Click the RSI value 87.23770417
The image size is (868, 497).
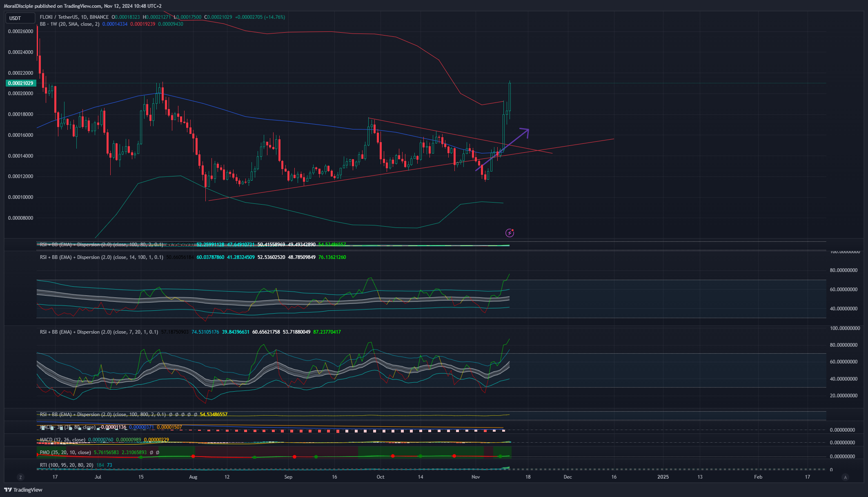[x=327, y=332]
